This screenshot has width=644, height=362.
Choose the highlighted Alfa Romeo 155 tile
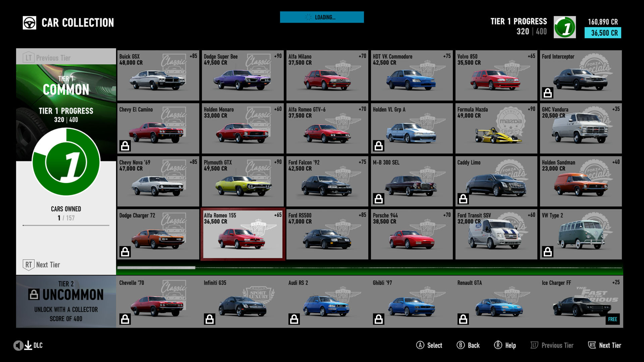click(x=243, y=235)
